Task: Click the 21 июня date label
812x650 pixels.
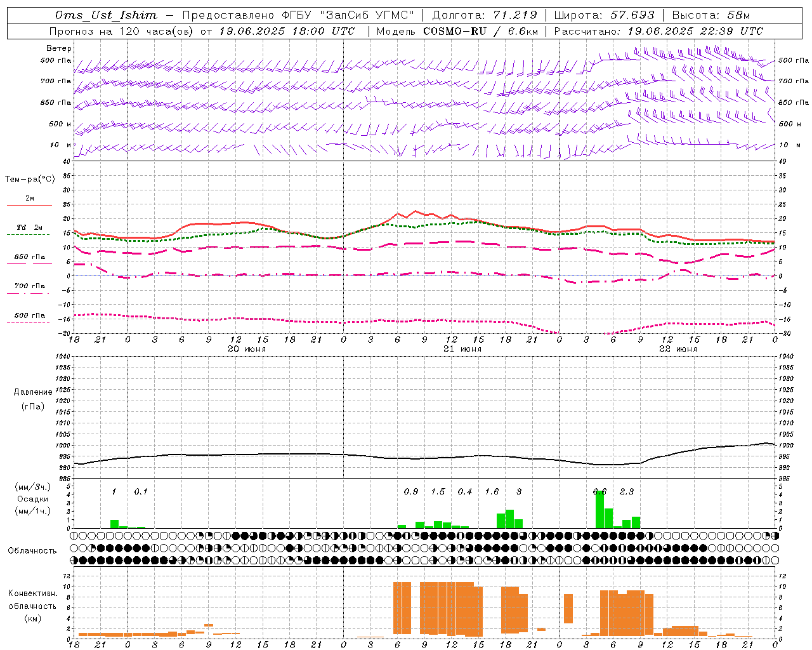Action: (x=462, y=349)
